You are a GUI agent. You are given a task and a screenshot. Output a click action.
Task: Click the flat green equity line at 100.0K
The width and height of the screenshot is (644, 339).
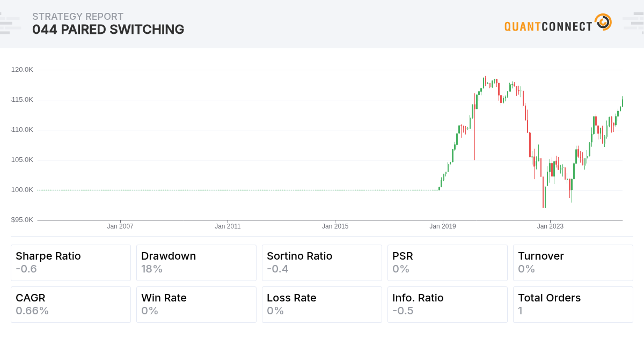click(238, 190)
